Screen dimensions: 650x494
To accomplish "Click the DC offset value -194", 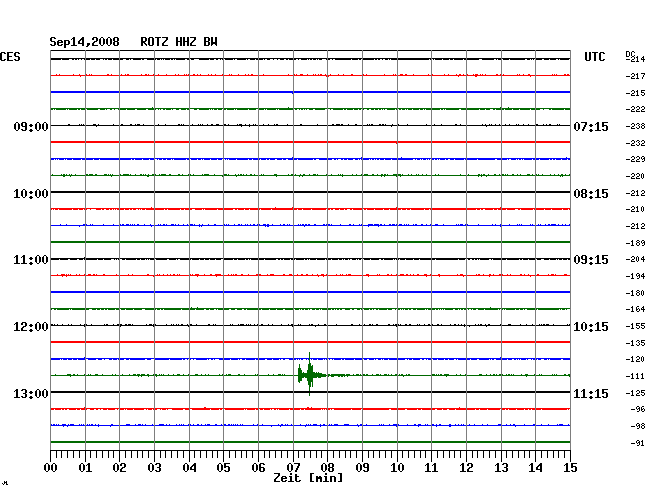I will 635,276.
